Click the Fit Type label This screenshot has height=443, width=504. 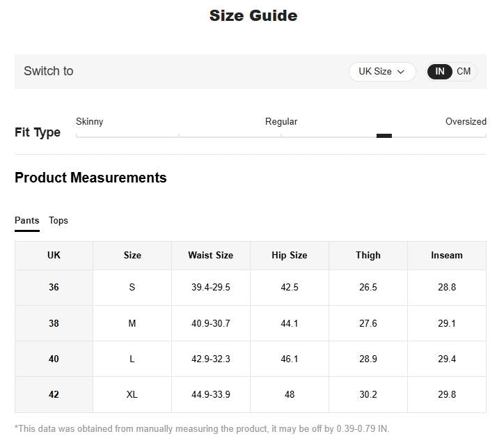click(38, 132)
